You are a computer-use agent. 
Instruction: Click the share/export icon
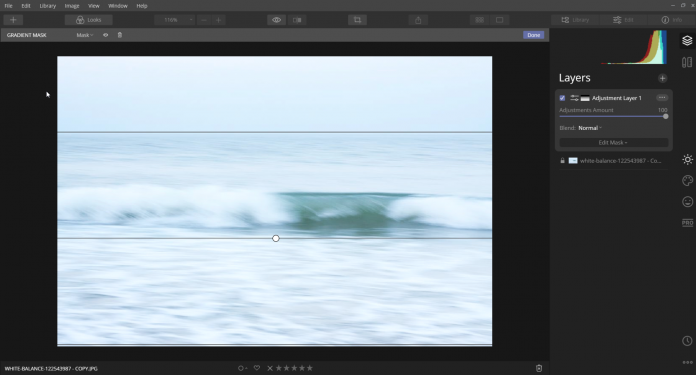(x=418, y=20)
